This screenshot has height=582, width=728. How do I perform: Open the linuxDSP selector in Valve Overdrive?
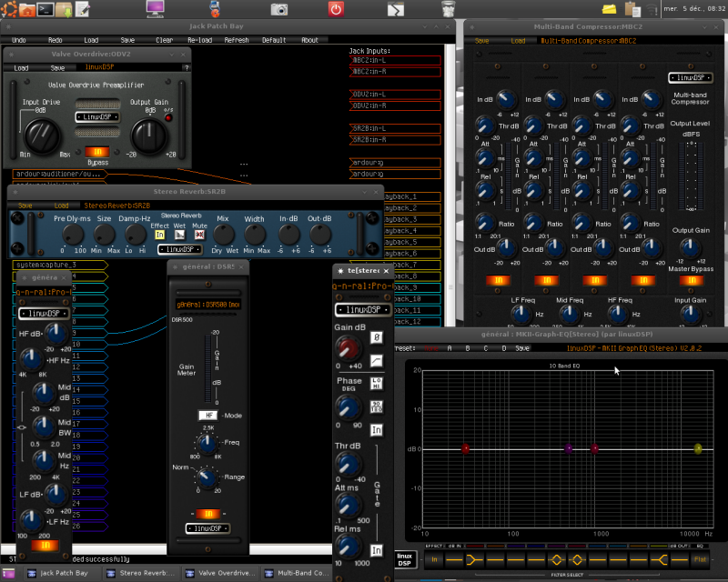click(97, 117)
